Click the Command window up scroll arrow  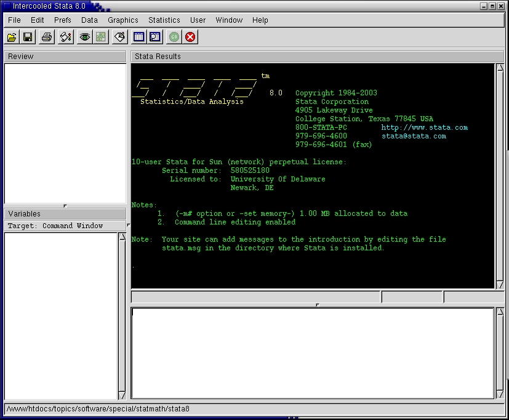pyautogui.click(x=500, y=312)
